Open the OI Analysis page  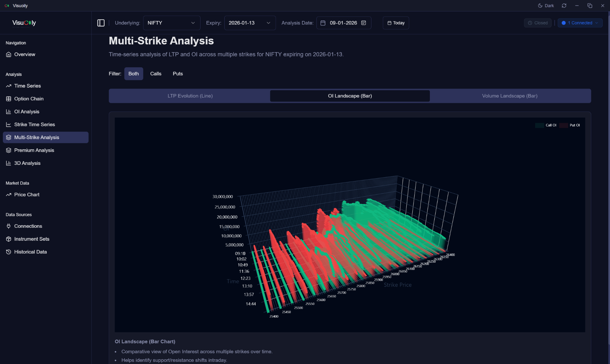(x=27, y=111)
